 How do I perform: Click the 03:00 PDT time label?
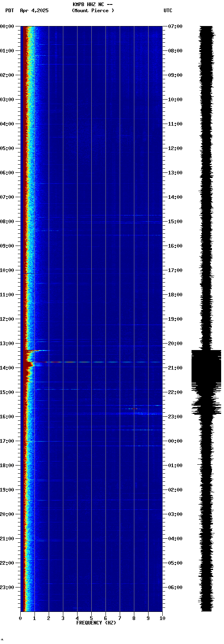pyautogui.click(x=7, y=100)
